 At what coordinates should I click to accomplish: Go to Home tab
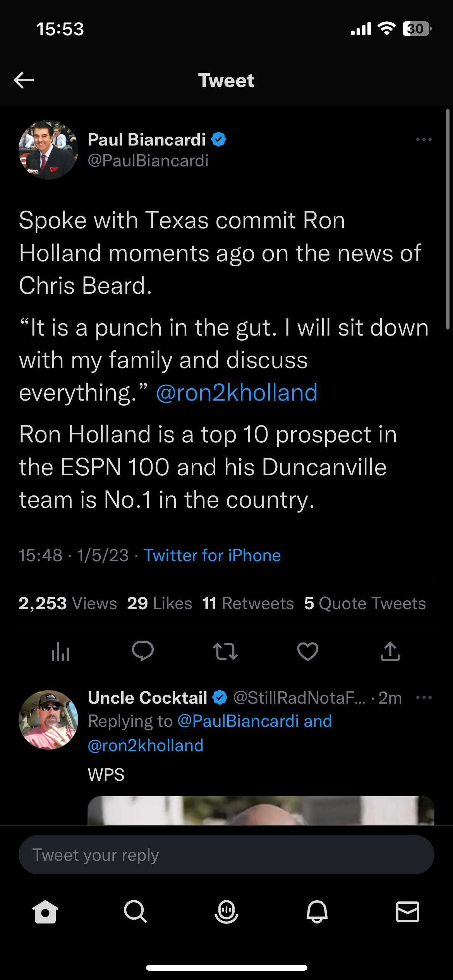point(45,911)
